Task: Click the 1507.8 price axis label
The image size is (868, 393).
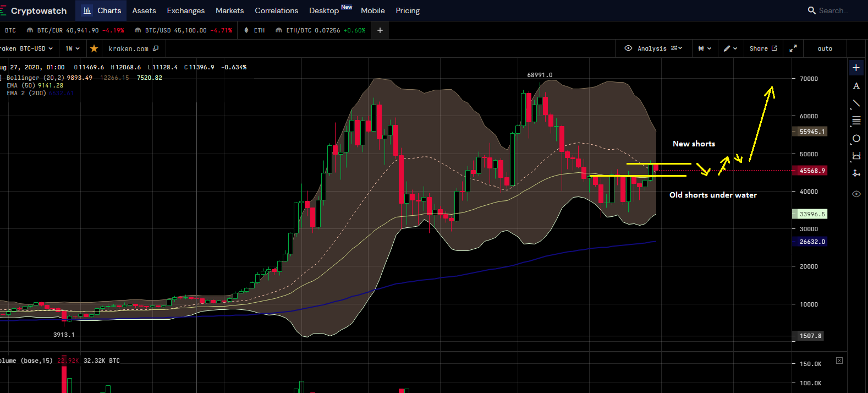Action: point(808,336)
